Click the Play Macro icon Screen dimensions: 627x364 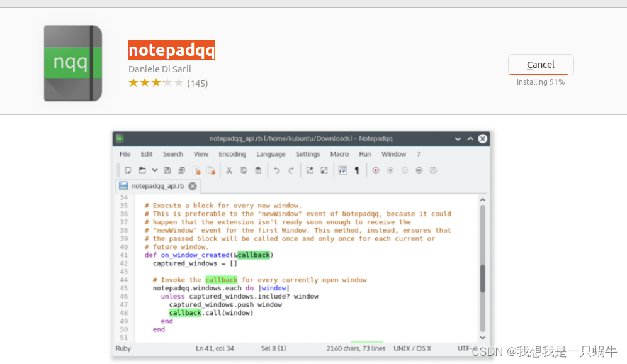click(405, 170)
